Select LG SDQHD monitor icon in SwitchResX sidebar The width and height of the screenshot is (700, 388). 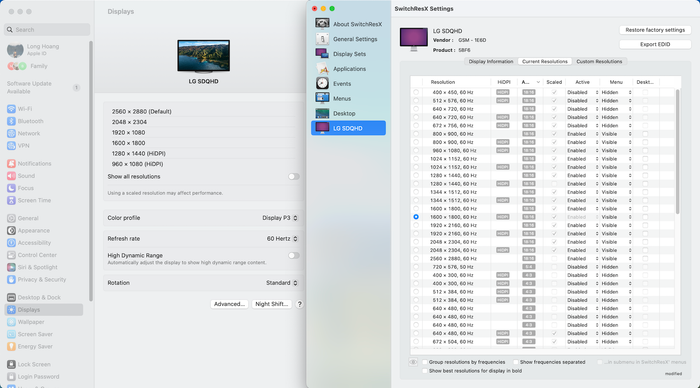(x=322, y=128)
